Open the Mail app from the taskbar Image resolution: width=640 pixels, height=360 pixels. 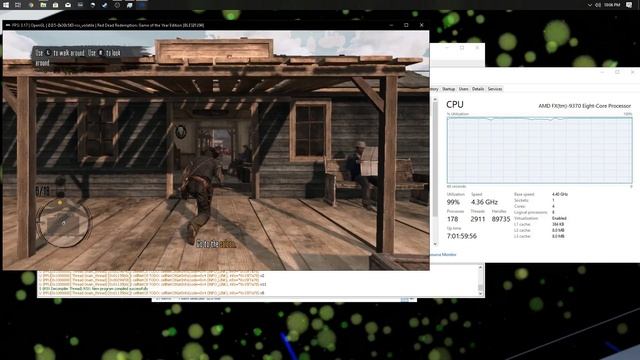(68, 5)
